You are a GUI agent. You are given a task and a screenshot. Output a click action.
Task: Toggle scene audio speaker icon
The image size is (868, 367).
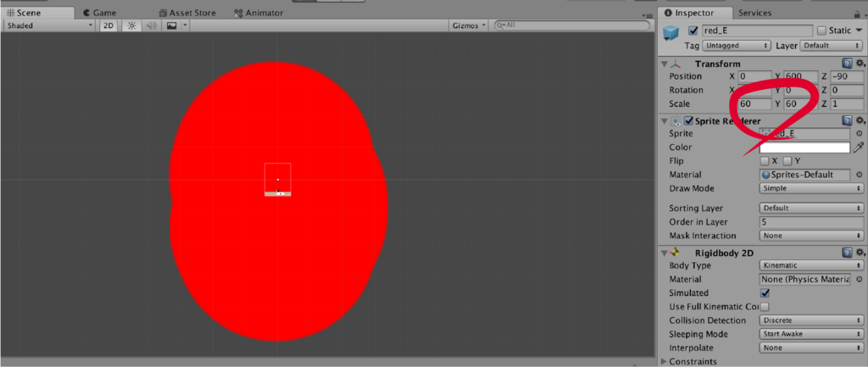(149, 25)
